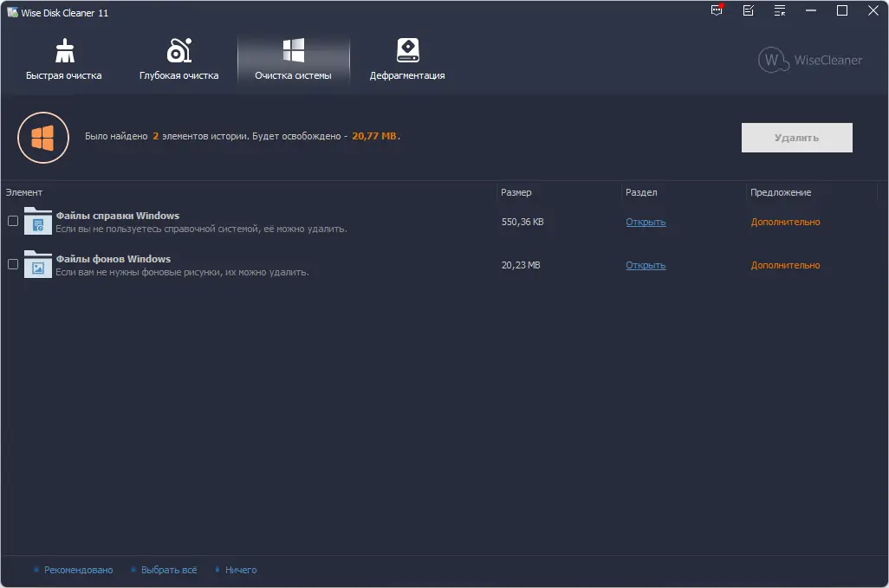Check the Файлы фонов Windows checkbox
The width and height of the screenshot is (889, 588).
coord(13,264)
